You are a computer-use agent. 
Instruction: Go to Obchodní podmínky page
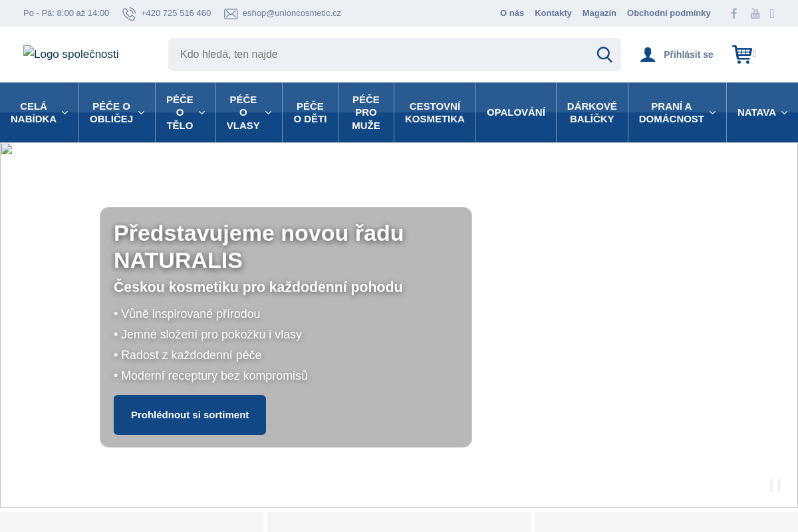[x=668, y=13]
